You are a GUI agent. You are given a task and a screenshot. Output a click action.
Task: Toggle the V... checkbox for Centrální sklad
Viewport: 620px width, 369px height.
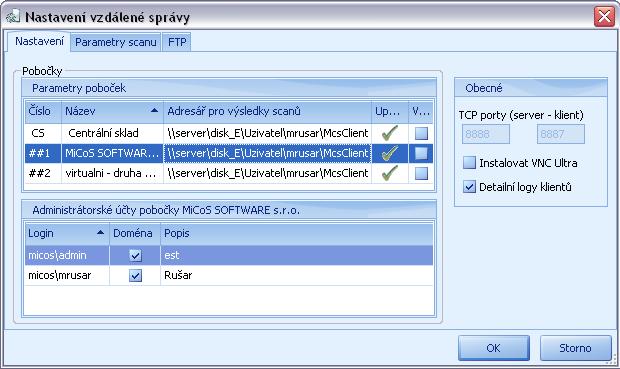click(421, 133)
